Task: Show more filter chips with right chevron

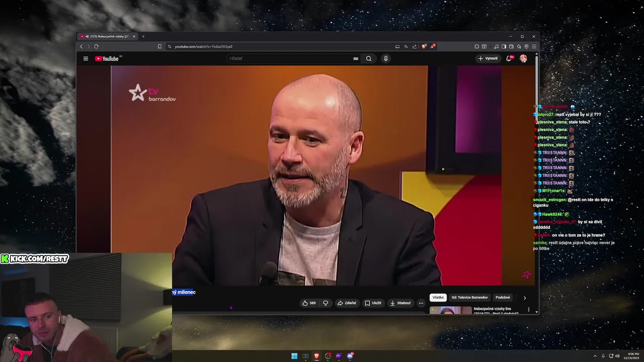Action: (x=525, y=298)
